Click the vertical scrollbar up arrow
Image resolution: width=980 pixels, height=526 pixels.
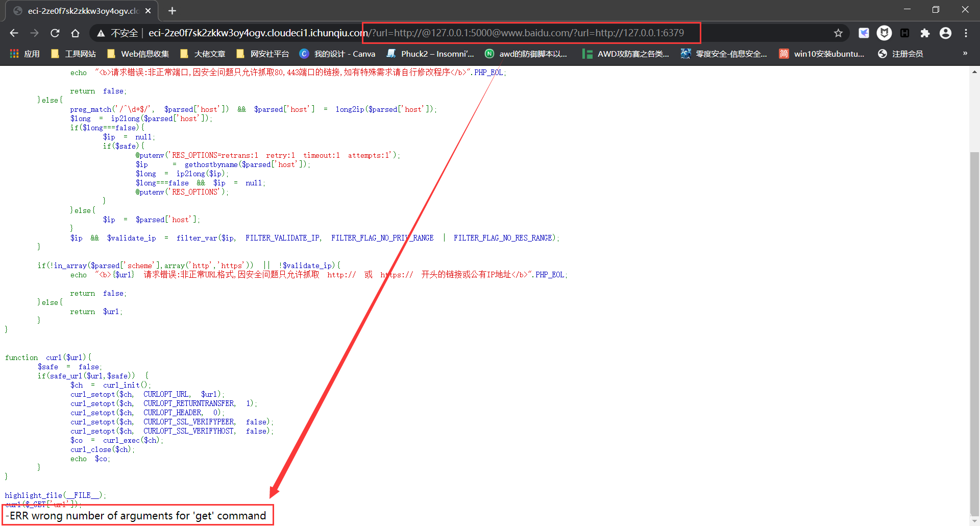point(974,72)
